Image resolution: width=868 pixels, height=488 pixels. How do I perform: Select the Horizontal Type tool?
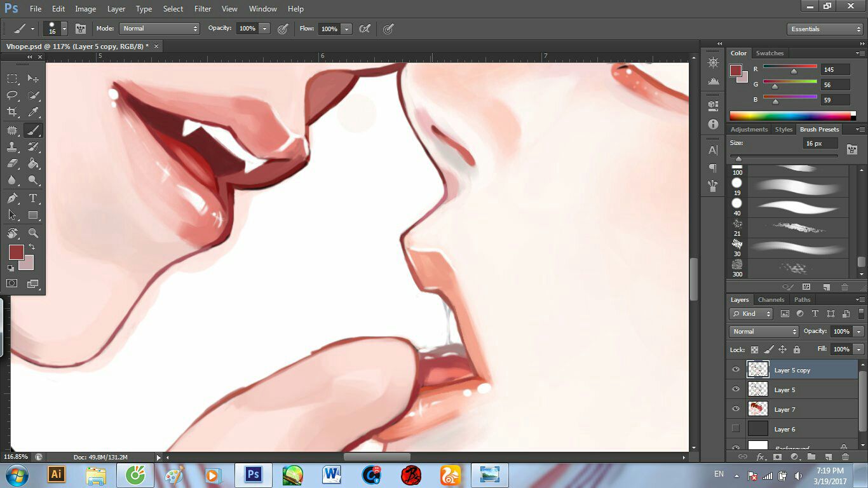click(34, 199)
